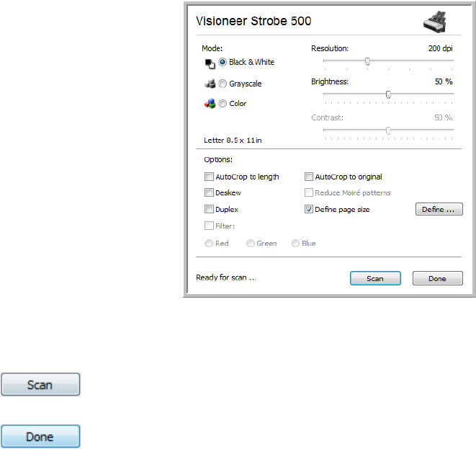Screen dimensions: 476x449
Task: Click the Contrast slider thumb
Action: [x=388, y=130]
